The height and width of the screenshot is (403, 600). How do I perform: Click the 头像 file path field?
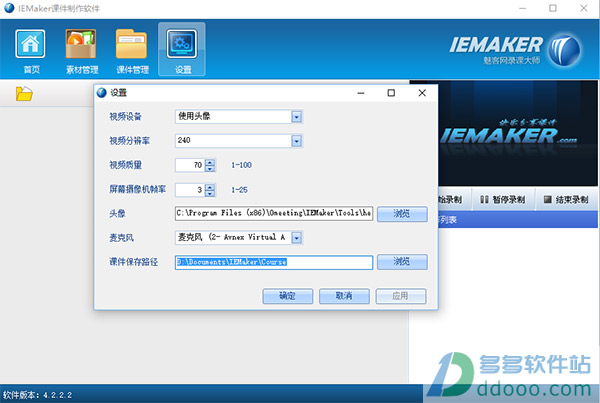click(x=274, y=213)
